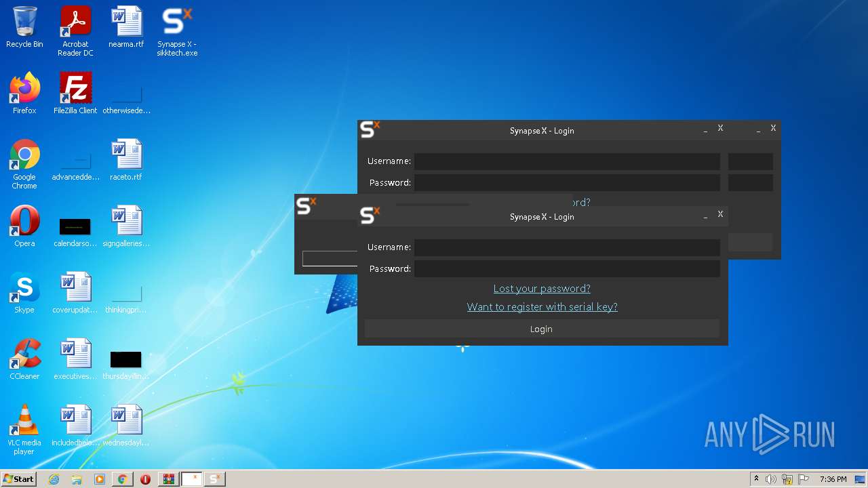Open the volume control in system tray
Screen dimensions: 868x488
771,479
